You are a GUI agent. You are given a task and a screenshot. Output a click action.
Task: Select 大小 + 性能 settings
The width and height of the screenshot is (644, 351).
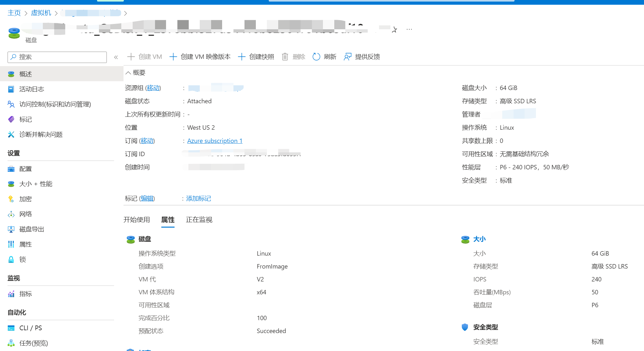pos(36,184)
